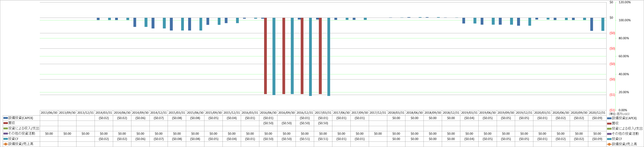Screen dimensions: 644x147
Task: Select the 2017/12/31 column header
Action: coord(378,113)
